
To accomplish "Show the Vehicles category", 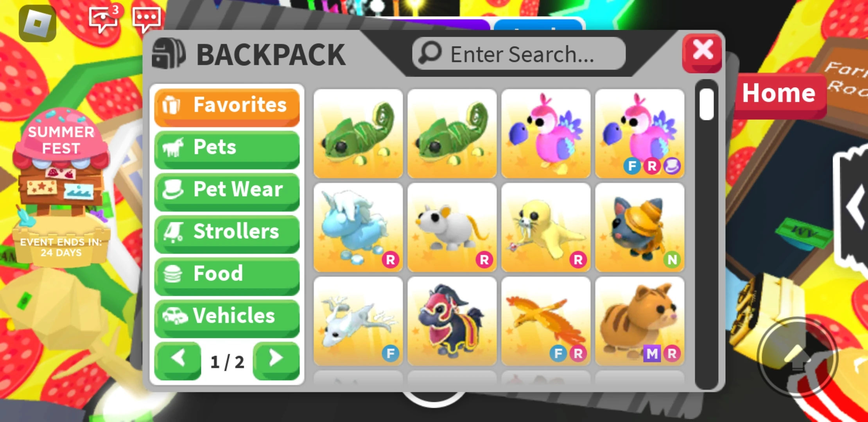I will (227, 318).
